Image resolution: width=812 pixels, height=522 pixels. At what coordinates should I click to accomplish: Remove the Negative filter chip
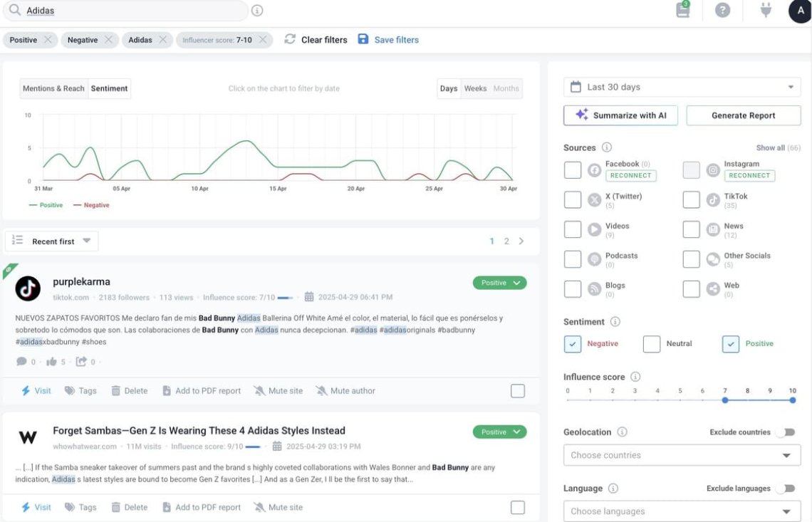(108, 40)
